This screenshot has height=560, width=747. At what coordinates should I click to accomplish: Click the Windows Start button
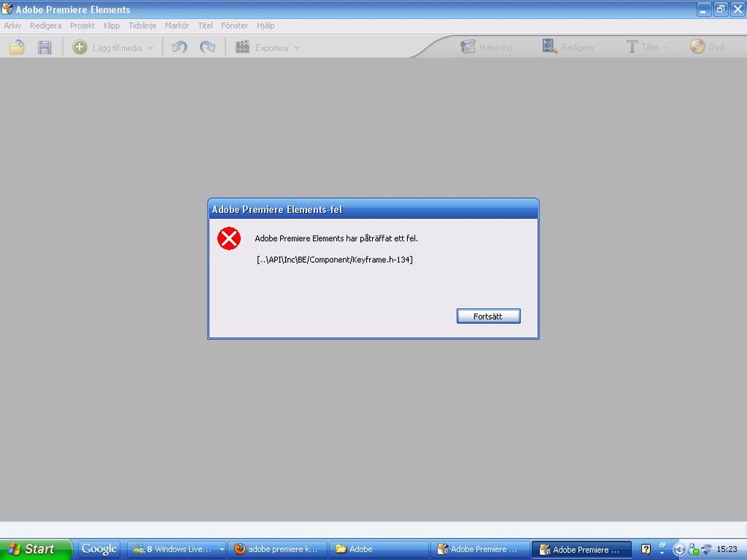pos(36,549)
